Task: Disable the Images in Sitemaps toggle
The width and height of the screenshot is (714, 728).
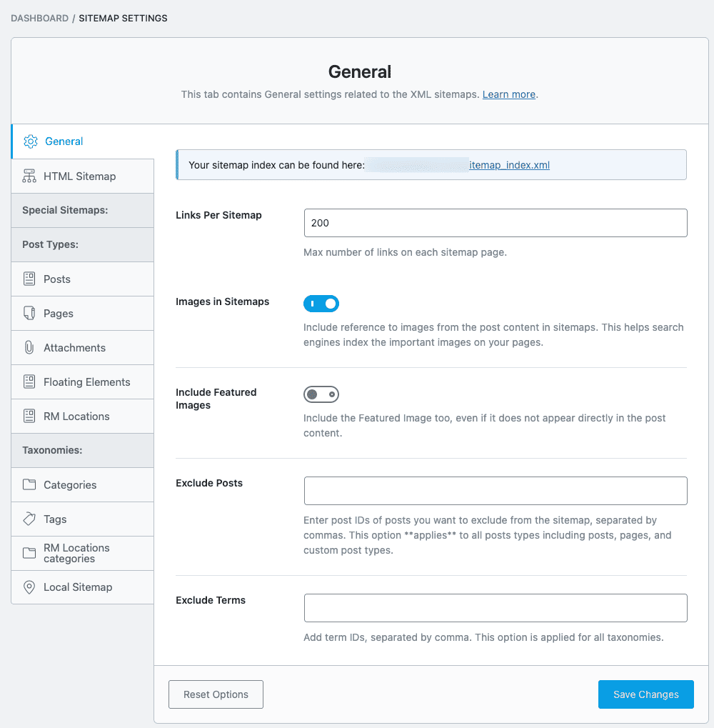Action: tap(321, 304)
